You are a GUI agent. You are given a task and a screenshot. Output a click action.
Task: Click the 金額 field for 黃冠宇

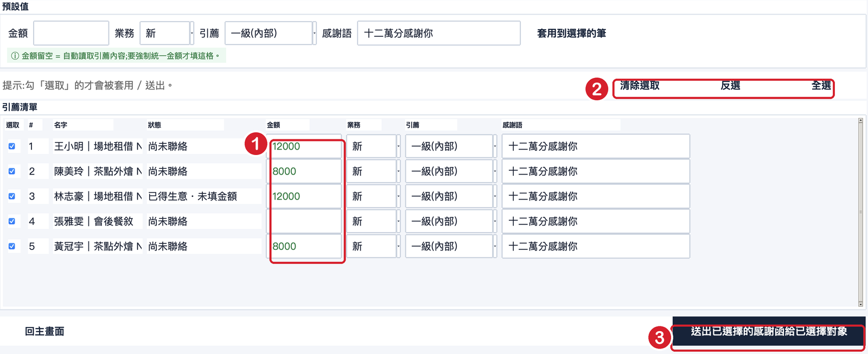pyautogui.click(x=304, y=246)
